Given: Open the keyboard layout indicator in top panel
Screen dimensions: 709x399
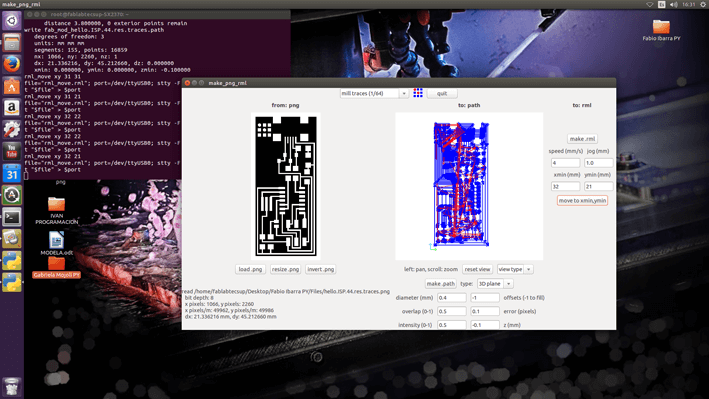Looking at the screenshot, I should click(662, 5).
